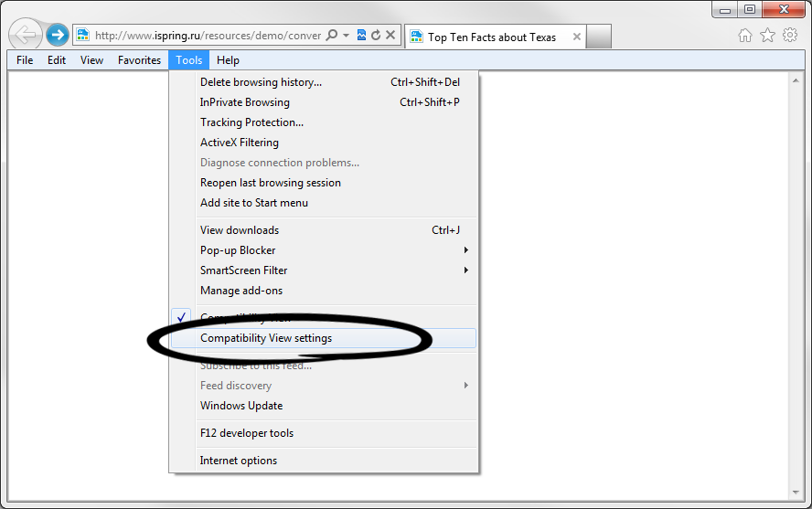Viewport: 812px width, 509px height.
Task: Choose Add site to Start menu
Action: click(324, 203)
